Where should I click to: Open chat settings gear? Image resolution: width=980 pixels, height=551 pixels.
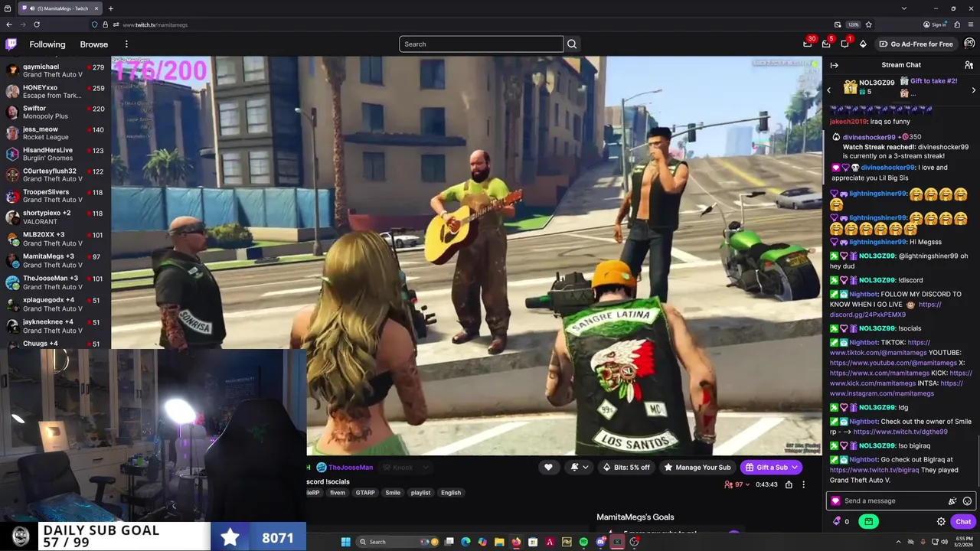(x=941, y=522)
